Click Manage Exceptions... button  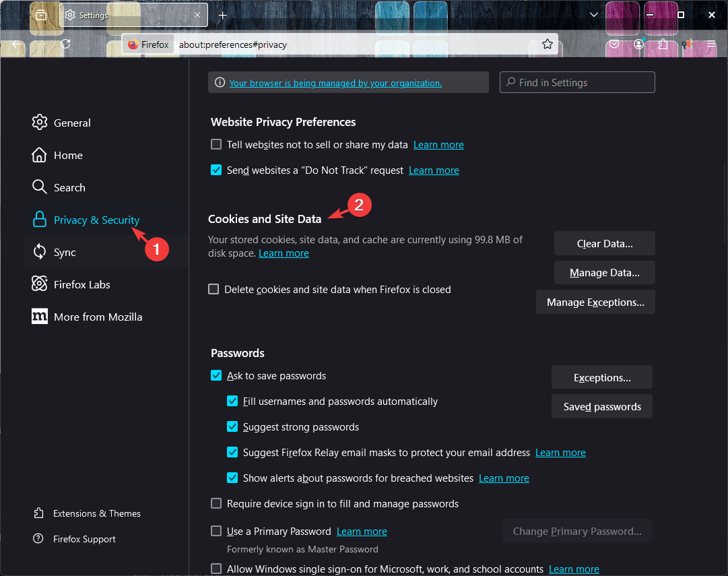[595, 302]
